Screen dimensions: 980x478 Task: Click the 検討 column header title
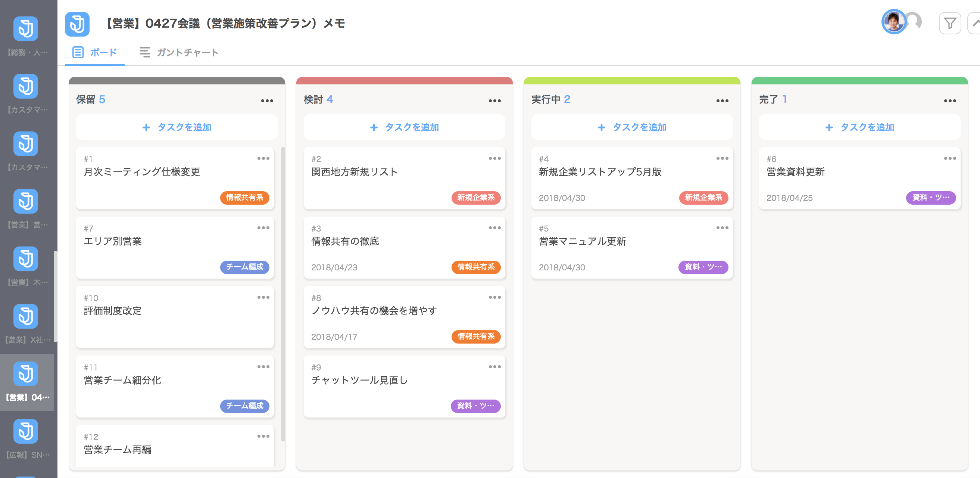pyautogui.click(x=313, y=99)
